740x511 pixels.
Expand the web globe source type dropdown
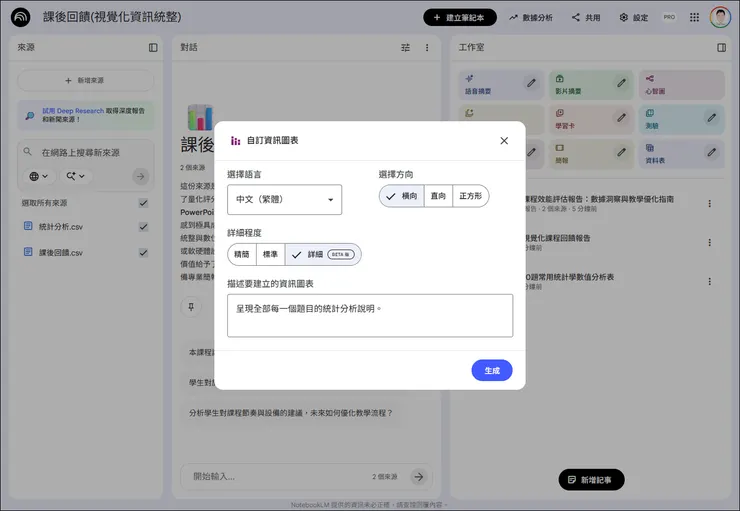tap(39, 176)
